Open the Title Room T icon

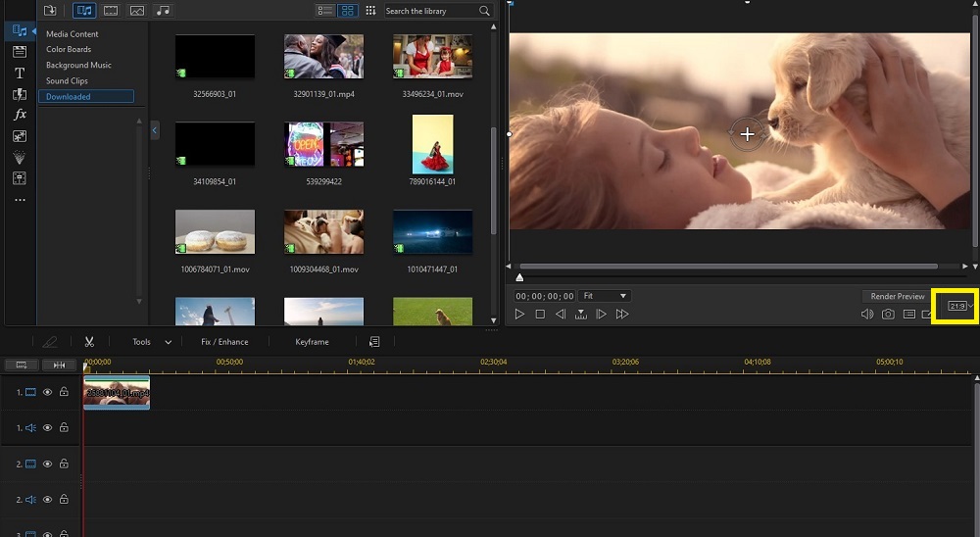pyautogui.click(x=20, y=73)
